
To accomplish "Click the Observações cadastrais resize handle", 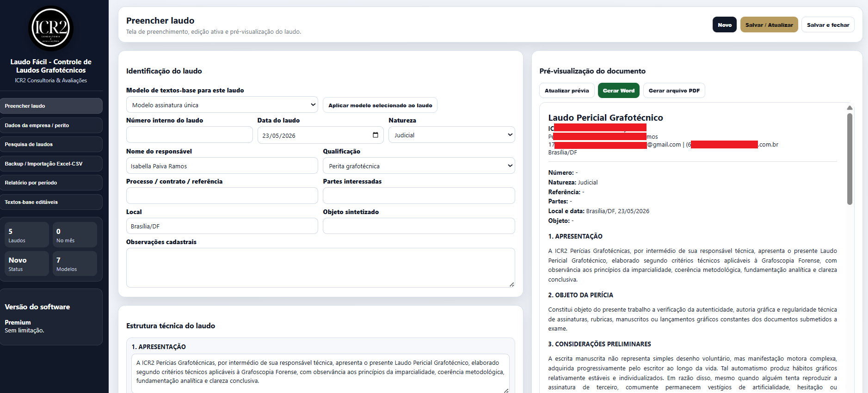I will click(x=511, y=284).
